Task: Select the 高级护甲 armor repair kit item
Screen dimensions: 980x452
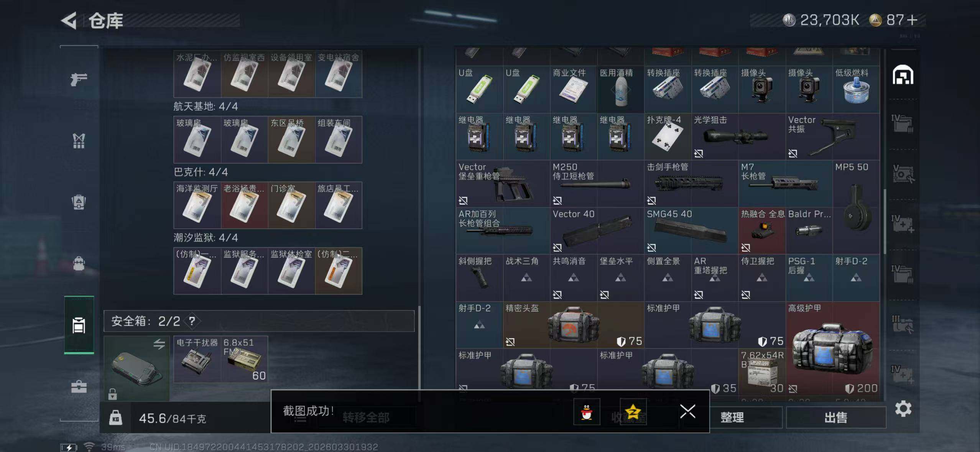Action: [833, 349]
